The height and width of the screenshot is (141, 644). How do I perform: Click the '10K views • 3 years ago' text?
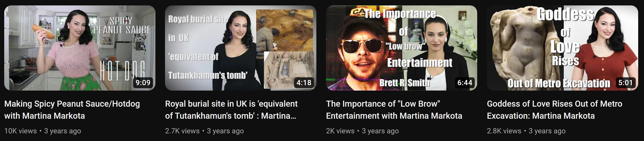43,131
